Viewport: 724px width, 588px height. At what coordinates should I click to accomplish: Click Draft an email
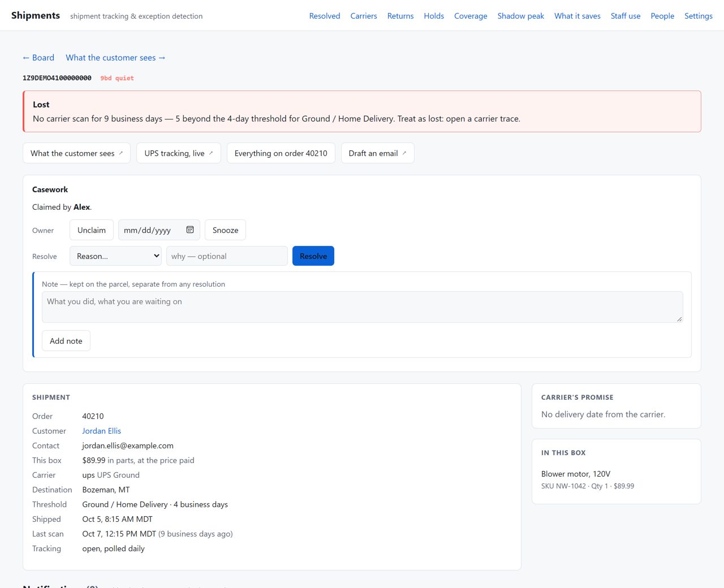coord(378,153)
